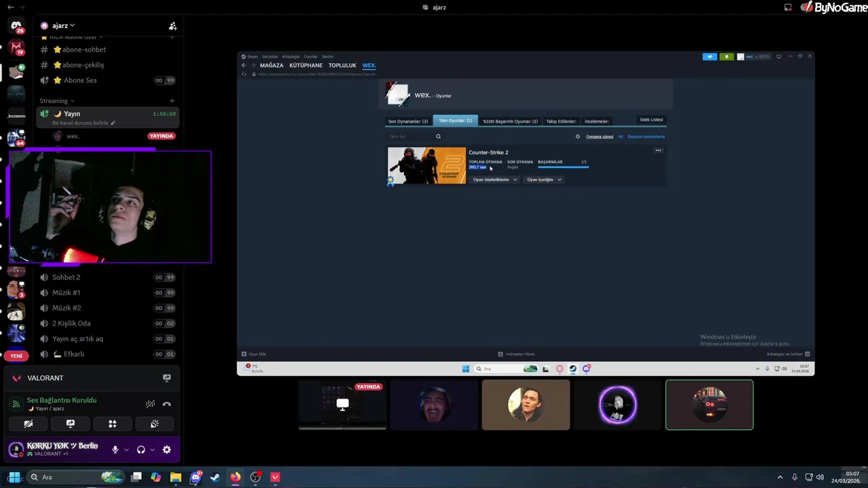The image size is (868, 488).
Task: Open the abone-sohbet text channel
Action: [x=108, y=49]
